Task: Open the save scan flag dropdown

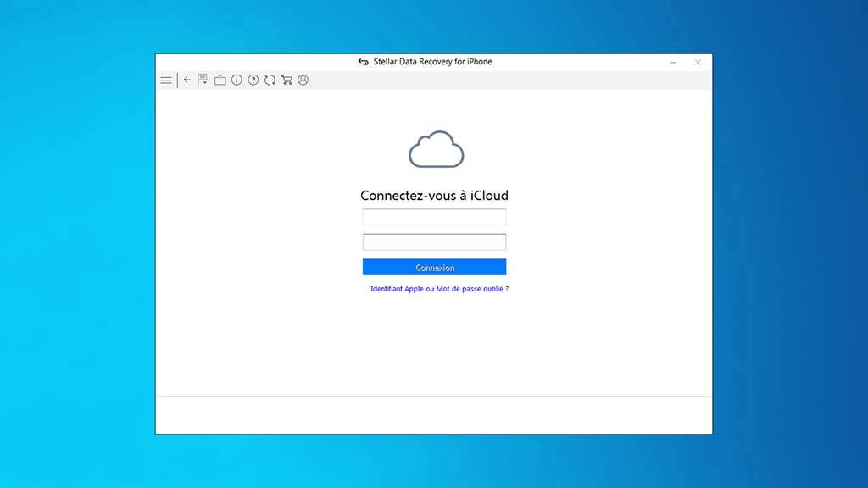Action: 203,80
